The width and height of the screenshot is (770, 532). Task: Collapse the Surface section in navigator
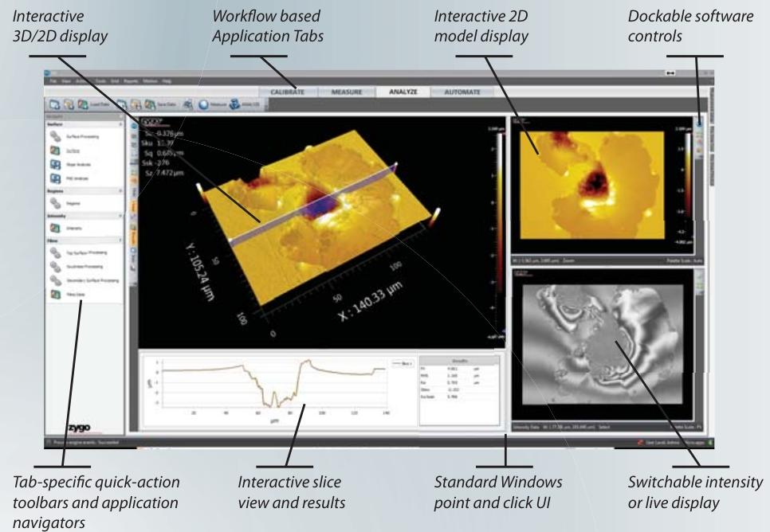point(120,124)
